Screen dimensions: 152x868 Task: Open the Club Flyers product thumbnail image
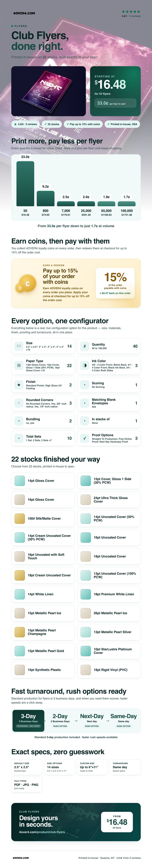click(x=49, y=91)
